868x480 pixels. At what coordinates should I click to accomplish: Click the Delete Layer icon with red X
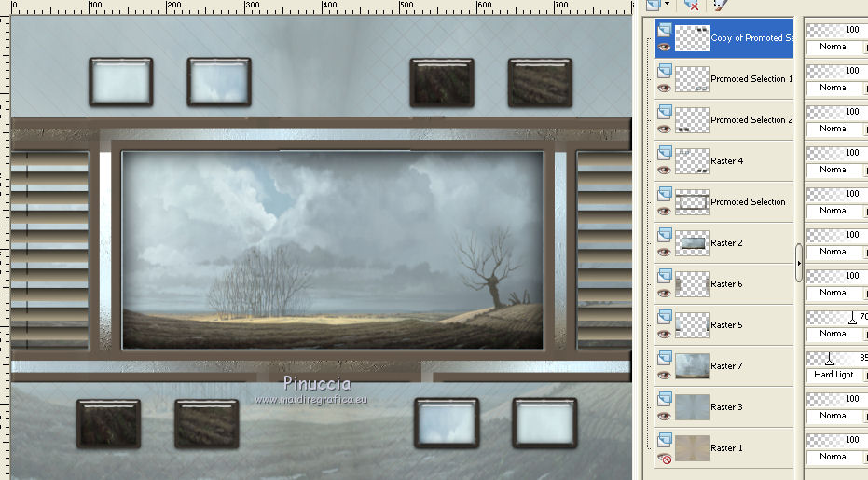tap(691, 5)
